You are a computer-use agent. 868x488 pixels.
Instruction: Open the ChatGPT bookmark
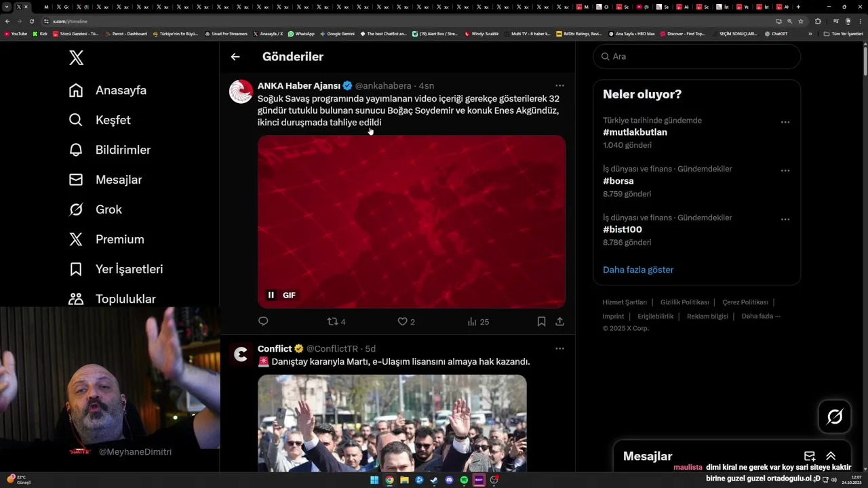[776, 33]
